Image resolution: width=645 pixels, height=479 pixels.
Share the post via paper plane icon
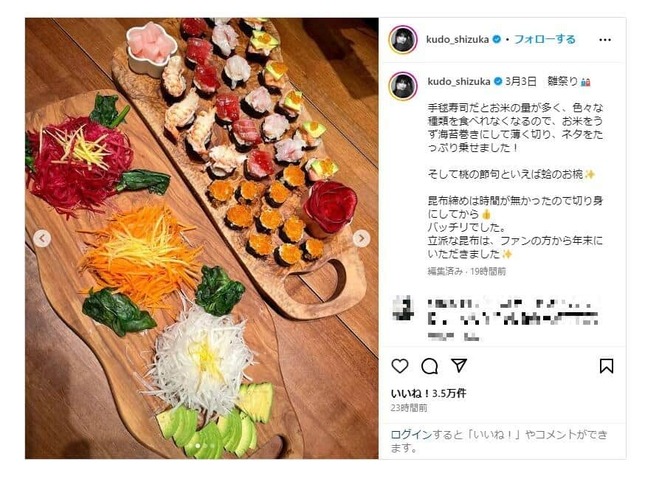click(459, 365)
